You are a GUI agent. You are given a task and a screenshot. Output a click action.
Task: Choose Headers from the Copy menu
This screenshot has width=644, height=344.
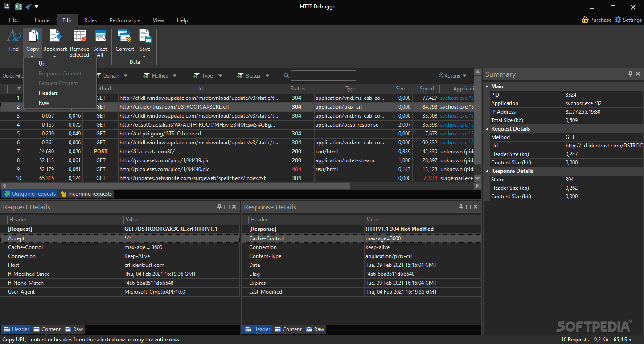(x=48, y=93)
